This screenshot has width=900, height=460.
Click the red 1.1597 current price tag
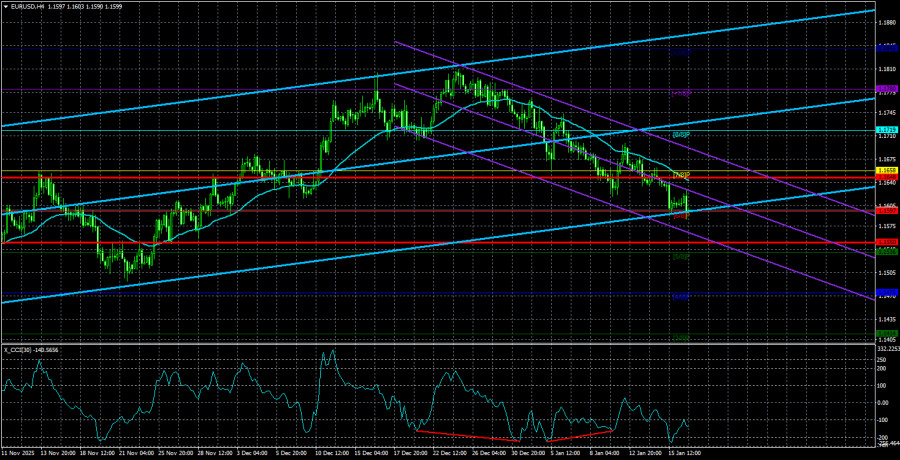coord(886,210)
